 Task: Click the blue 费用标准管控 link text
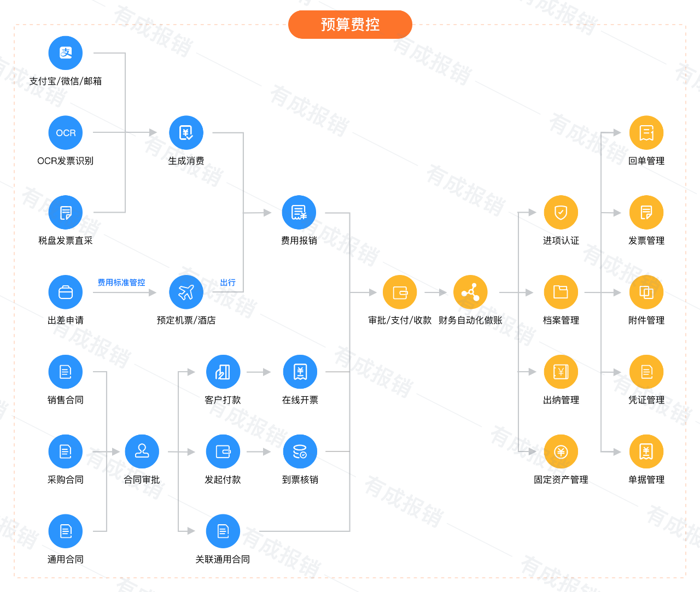[x=121, y=283]
